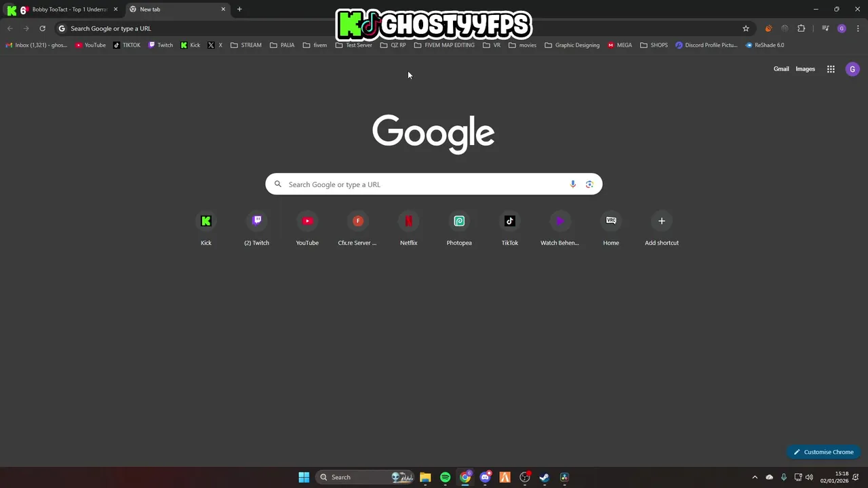Bookmark this tab with the star icon
Viewport: 868px width, 488px height.
tap(746, 28)
